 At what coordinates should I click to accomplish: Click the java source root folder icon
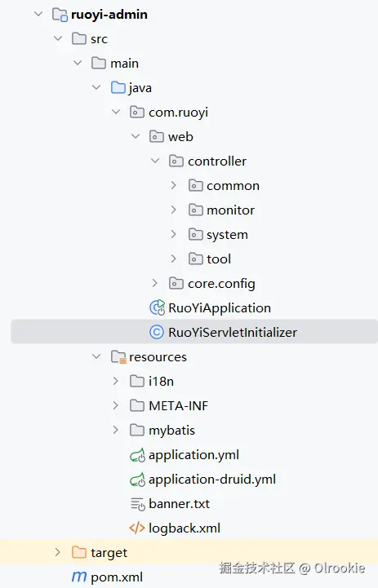(118, 88)
